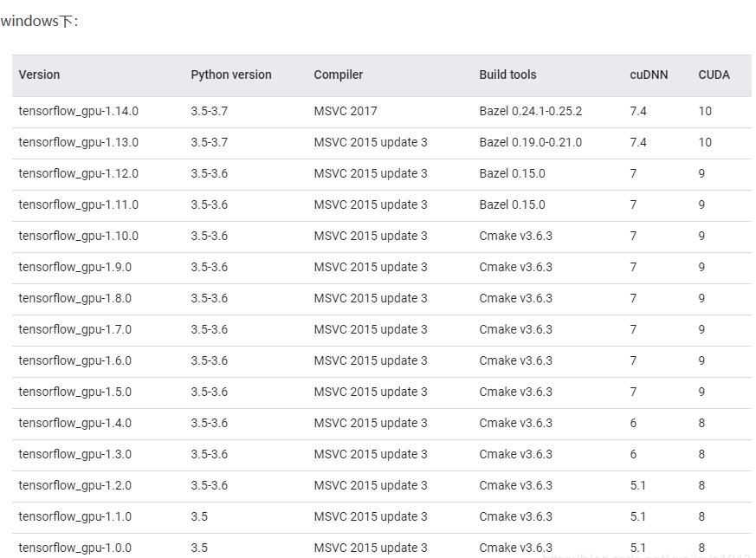756x558 pixels.
Task: Click cuDNN 6 in the 1.4.0 row
Action: (x=633, y=424)
